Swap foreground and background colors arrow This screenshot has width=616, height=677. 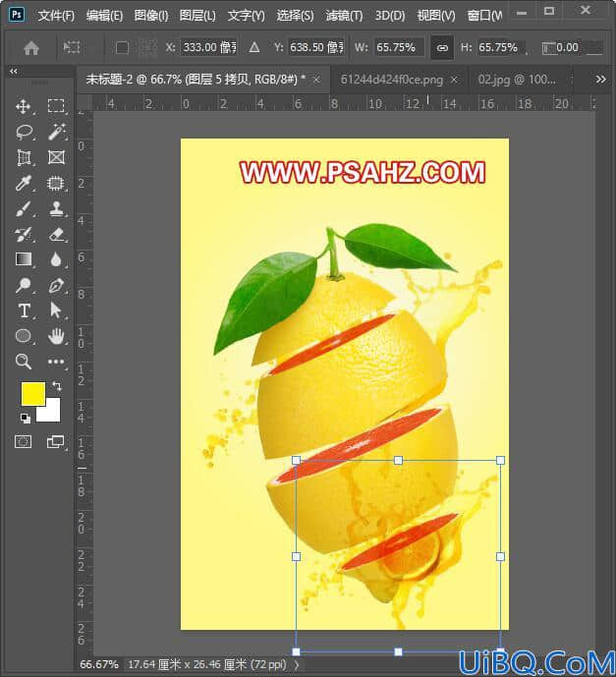(57, 385)
